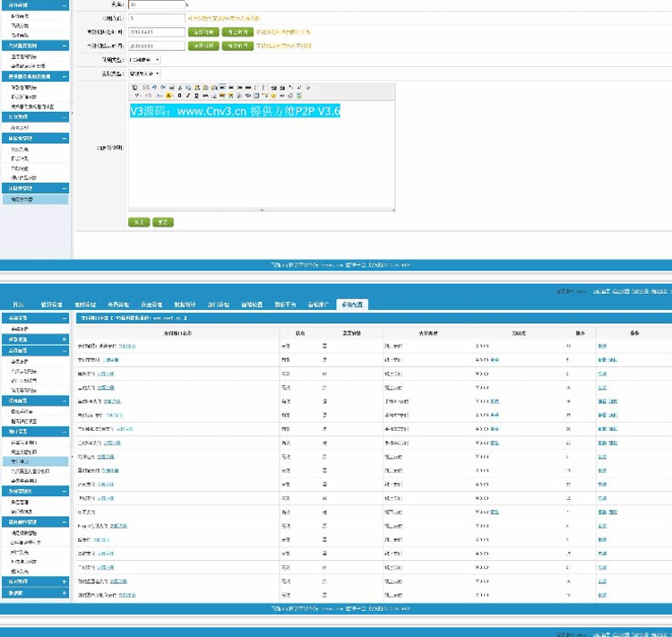Click the resize handle at the editor's bottom edge
672x637 pixels.
pyautogui.click(x=263, y=211)
